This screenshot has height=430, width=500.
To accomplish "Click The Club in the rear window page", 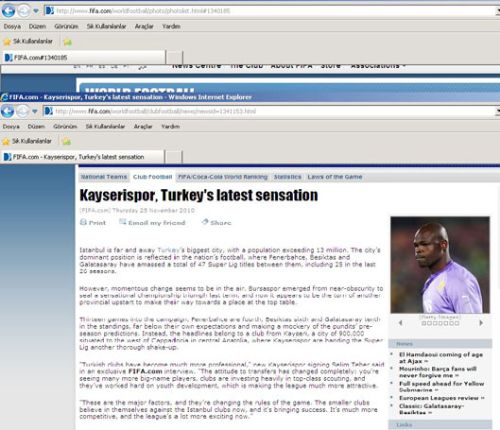I will pyautogui.click(x=247, y=66).
